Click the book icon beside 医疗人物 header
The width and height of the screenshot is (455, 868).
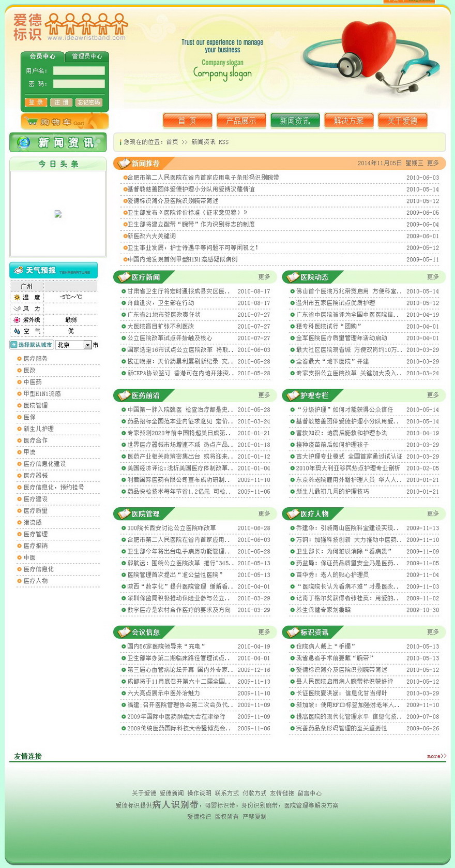pyautogui.click(x=293, y=514)
